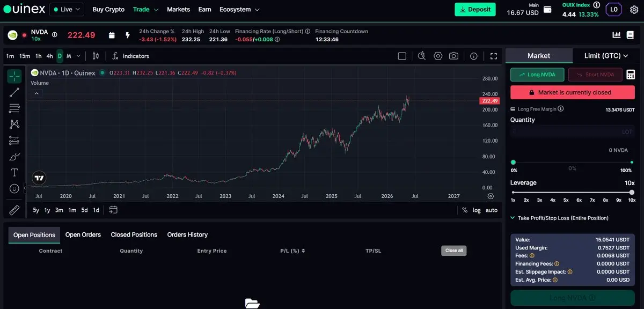Open chart axis settings gear icon

coord(491,196)
